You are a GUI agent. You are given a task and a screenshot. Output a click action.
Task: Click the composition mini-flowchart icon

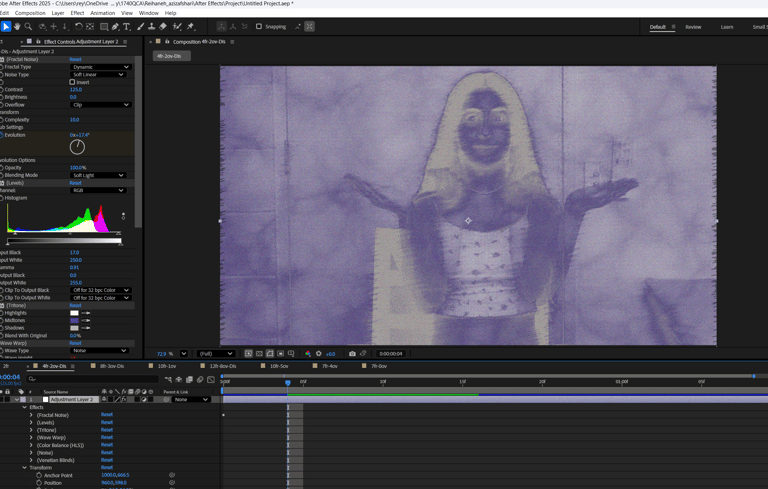tap(168, 379)
